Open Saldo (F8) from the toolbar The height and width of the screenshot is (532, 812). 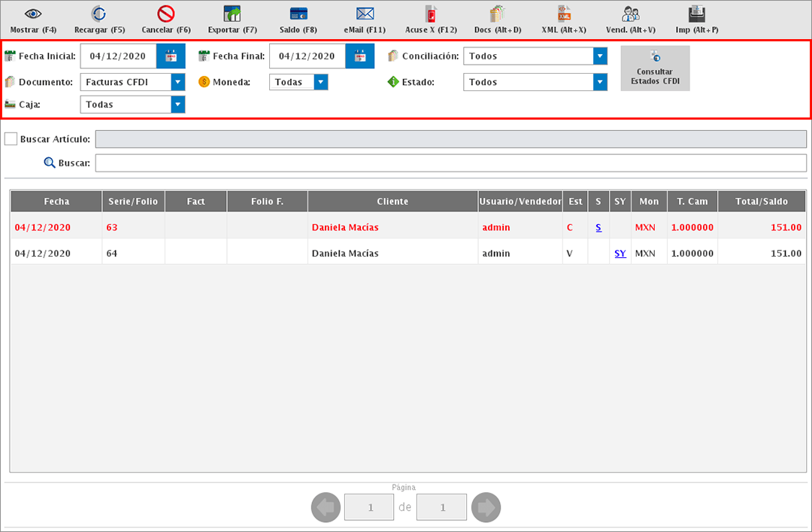(x=298, y=14)
